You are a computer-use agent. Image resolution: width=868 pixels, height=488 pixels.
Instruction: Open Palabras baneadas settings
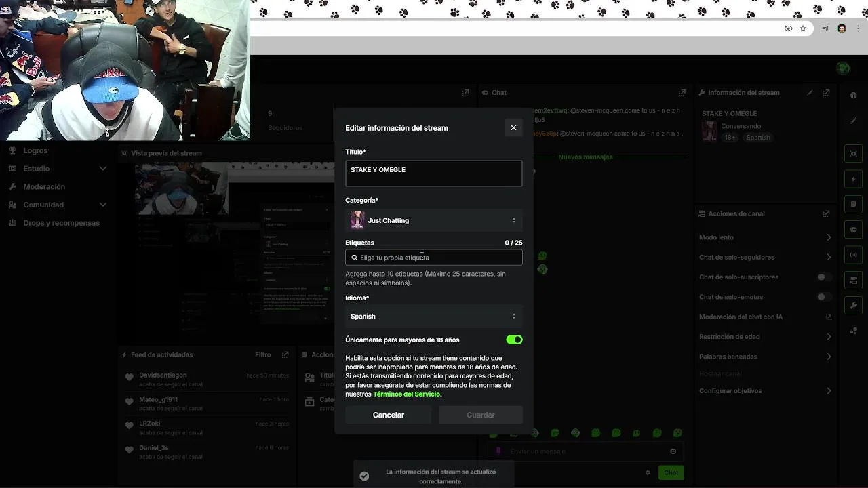point(765,357)
